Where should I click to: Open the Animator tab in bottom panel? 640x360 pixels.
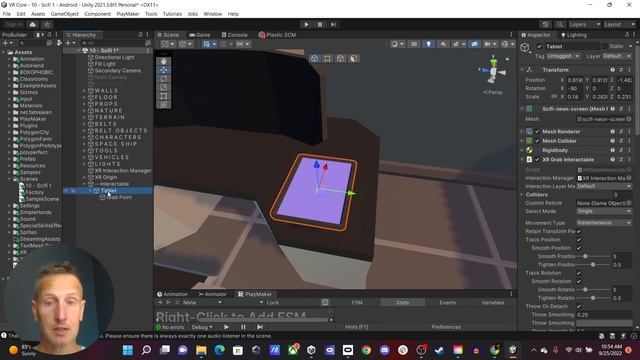(212, 294)
